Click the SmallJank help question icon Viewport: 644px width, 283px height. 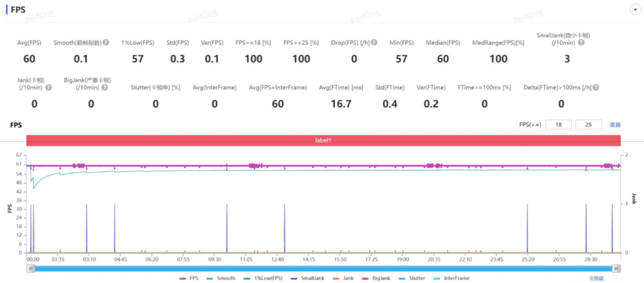pos(581,43)
